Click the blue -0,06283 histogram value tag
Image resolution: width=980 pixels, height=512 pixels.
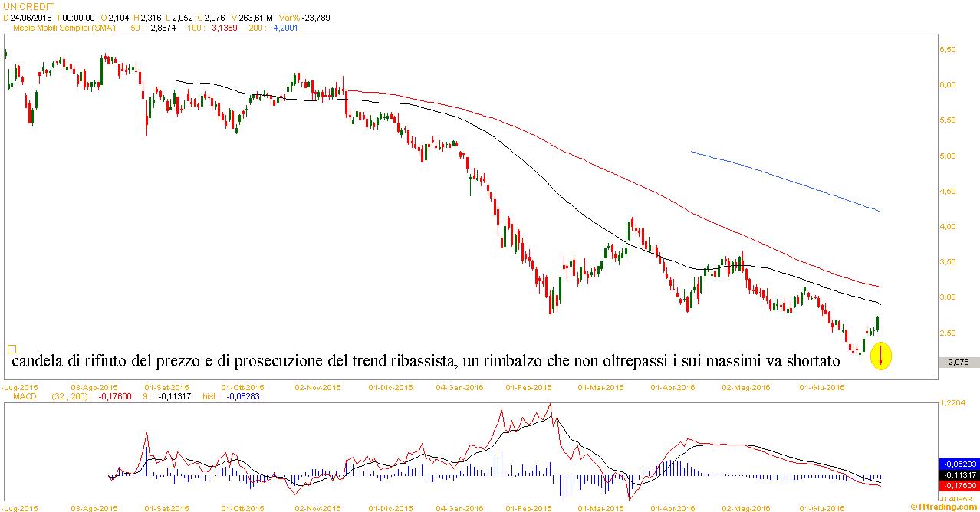tap(958, 464)
